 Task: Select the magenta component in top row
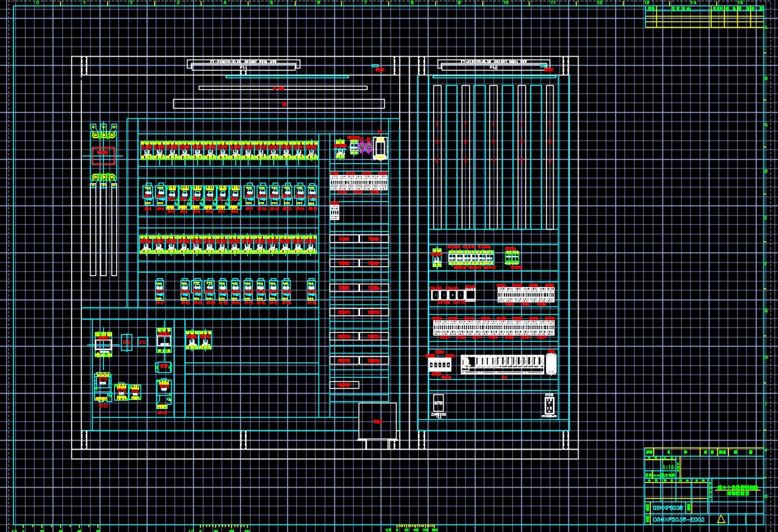click(x=364, y=147)
